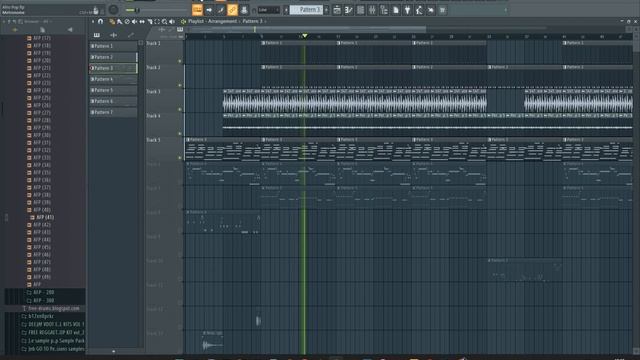
Task: Click the document page icon in top toolbar
Action: pos(396,10)
